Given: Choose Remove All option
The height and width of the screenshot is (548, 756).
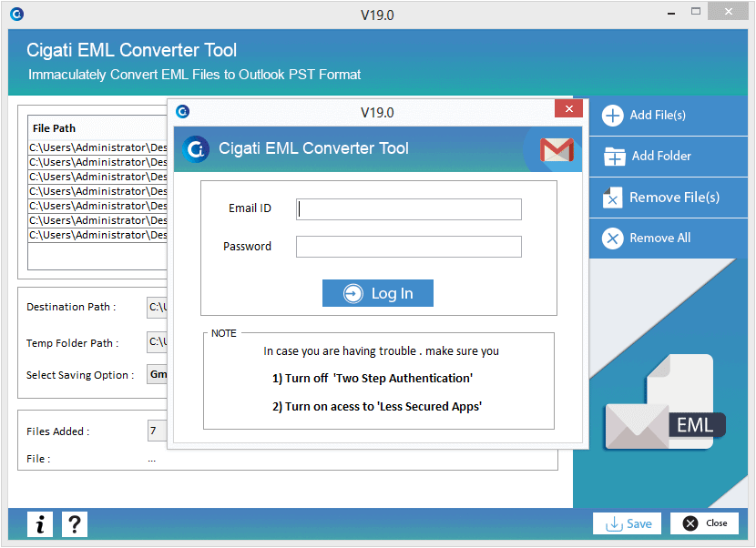Looking at the screenshot, I should (x=669, y=238).
